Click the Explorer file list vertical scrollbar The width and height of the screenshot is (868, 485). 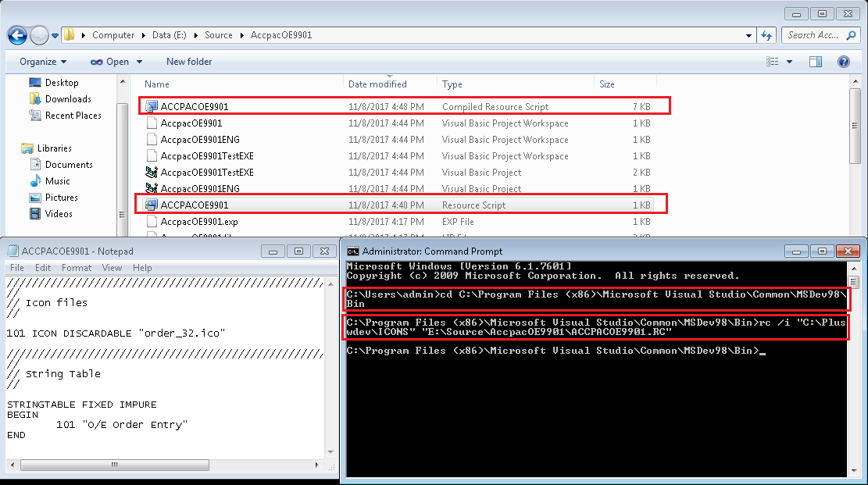click(x=855, y=127)
